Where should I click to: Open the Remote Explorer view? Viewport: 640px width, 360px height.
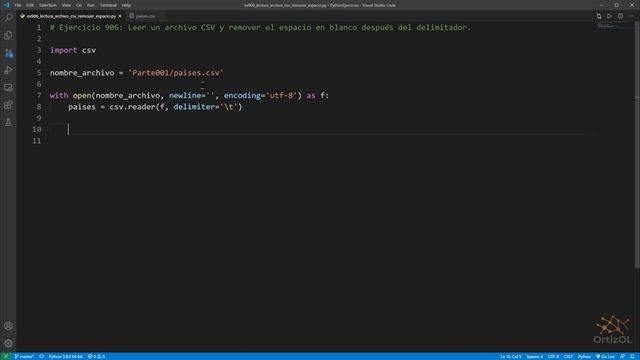8,87
